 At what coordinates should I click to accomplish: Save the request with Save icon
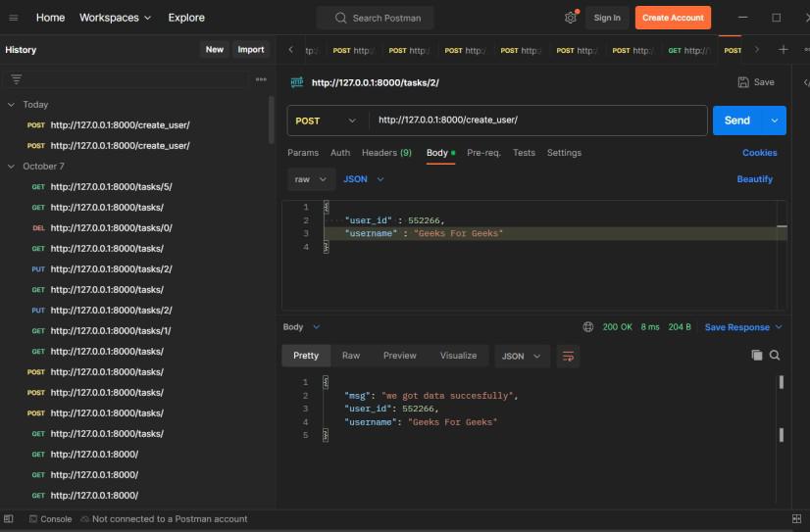[x=755, y=82]
